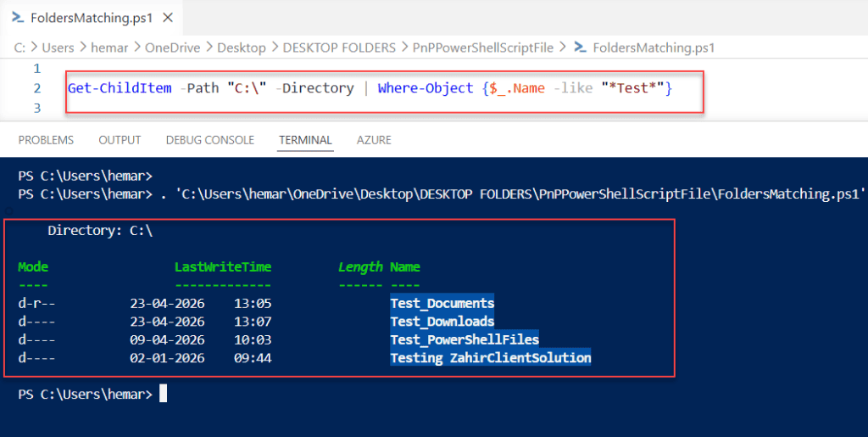Image resolution: width=868 pixels, height=437 pixels.
Task: Open the OneDrive breadcrumb segment
Action: click(x=172, y=48)
